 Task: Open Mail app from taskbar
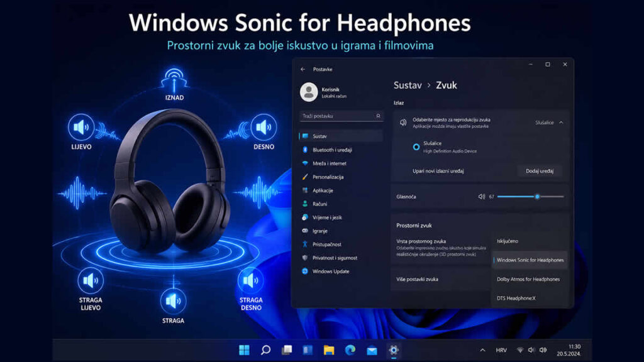(x=372, y=350)
